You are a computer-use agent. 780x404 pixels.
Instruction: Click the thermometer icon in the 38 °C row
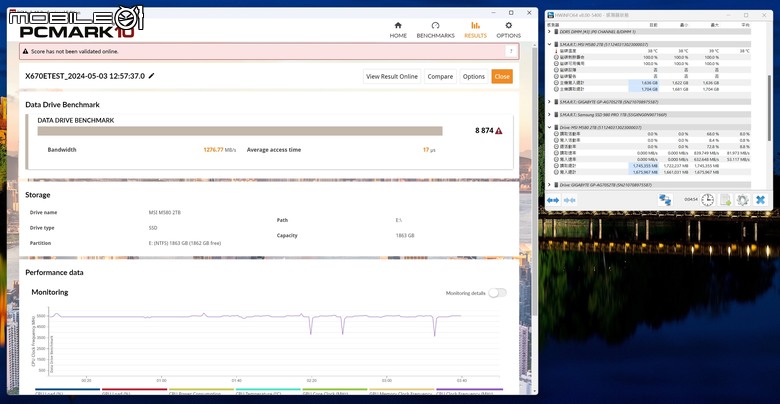556,51
